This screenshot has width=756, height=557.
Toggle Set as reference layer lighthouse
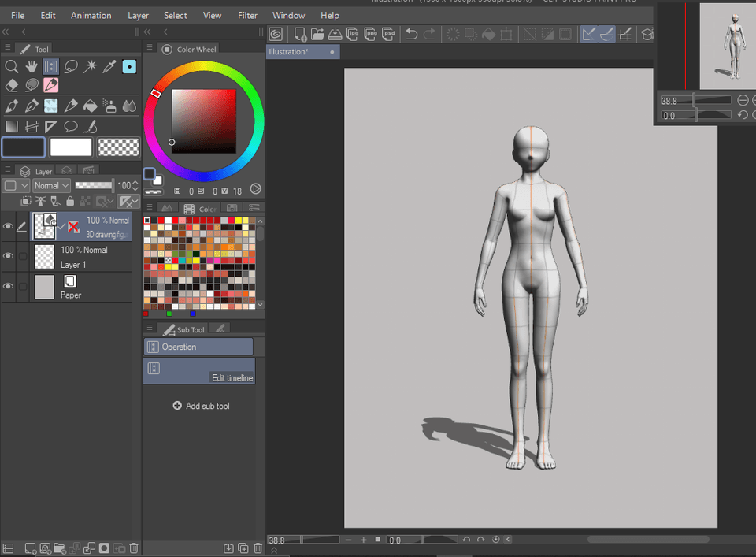pos(40,201)
